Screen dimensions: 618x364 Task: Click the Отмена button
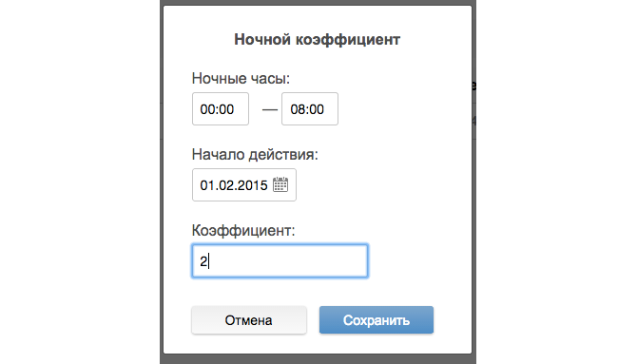point(249,320)
